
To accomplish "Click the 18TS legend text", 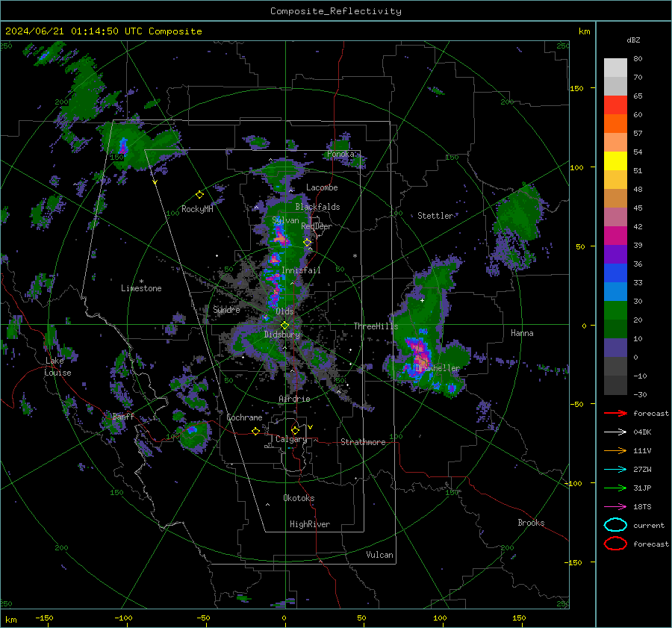I will click(642, 507).
